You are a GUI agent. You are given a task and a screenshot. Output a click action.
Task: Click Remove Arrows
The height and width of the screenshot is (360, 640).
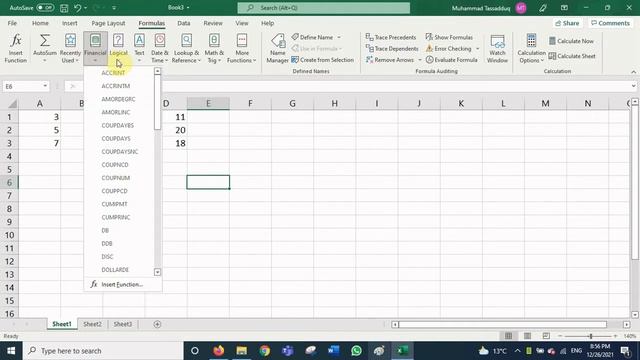coord(390,60)
